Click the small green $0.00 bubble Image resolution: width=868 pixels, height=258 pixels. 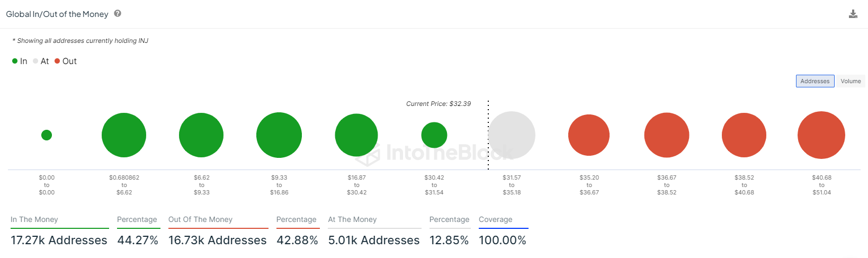click(47, 135)
